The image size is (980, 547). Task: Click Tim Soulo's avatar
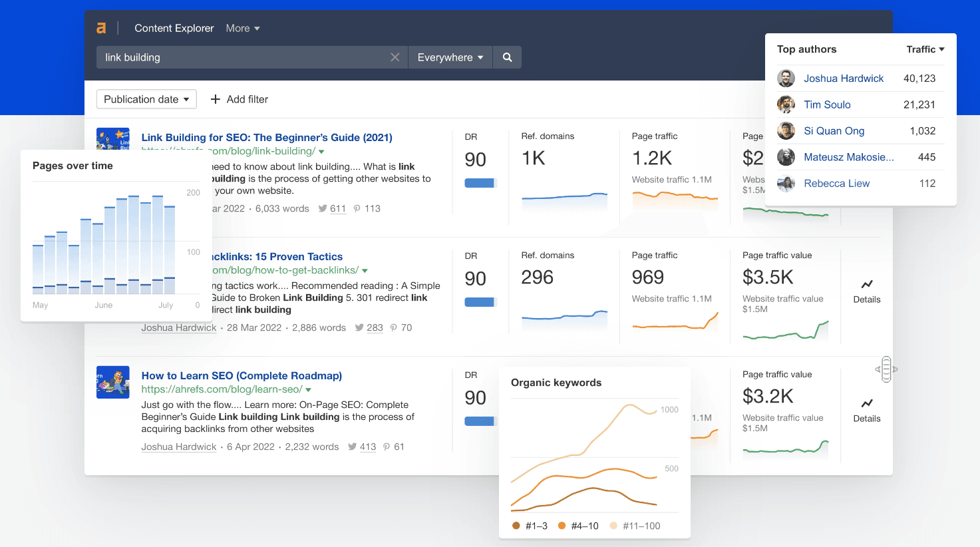786,104
